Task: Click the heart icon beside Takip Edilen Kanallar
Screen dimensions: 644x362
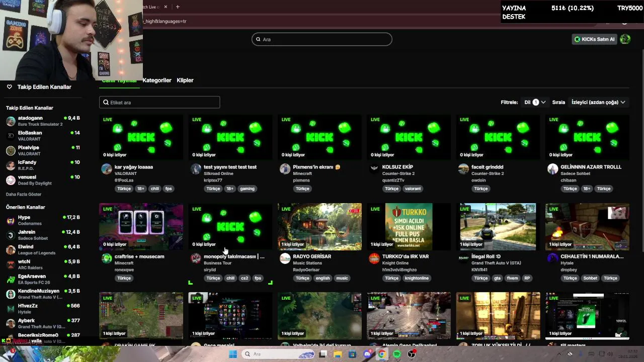Action: [9, 87]
